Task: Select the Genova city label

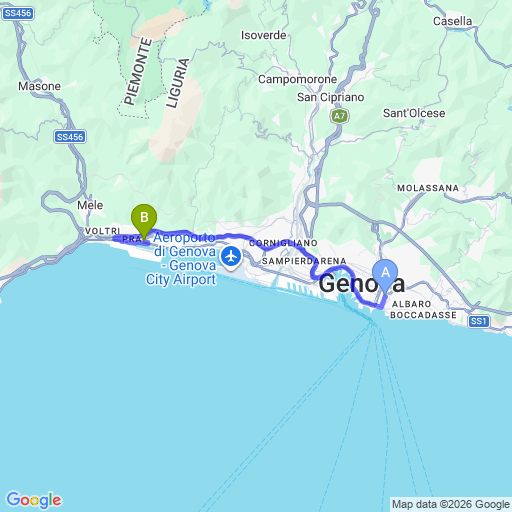Action: [x=362, y=284]
